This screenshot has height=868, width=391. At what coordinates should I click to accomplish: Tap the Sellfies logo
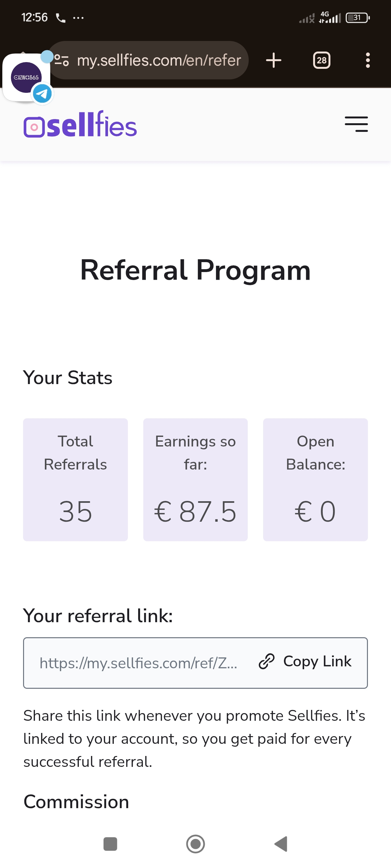[80, 125]
